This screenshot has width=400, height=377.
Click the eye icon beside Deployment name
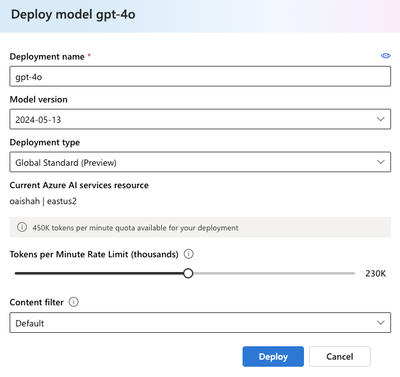[386, 56]
